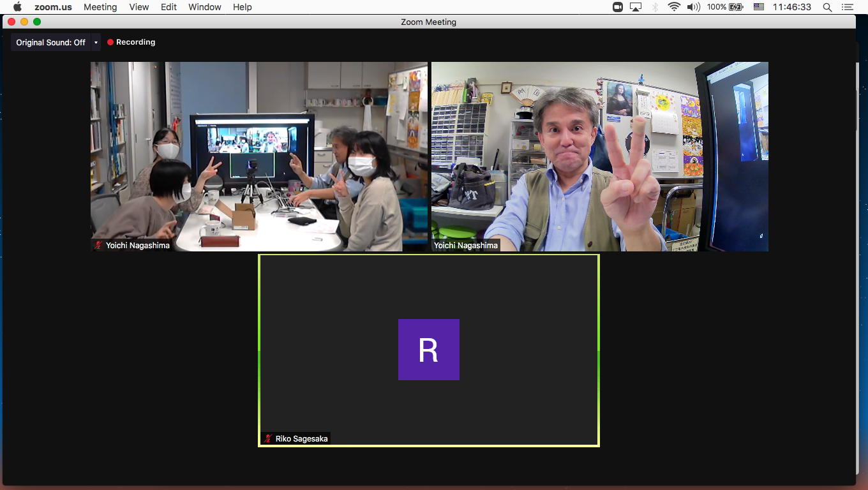The image size is (868, 490).
Task: Open the input source flag menu
Action: click(759, 7)
